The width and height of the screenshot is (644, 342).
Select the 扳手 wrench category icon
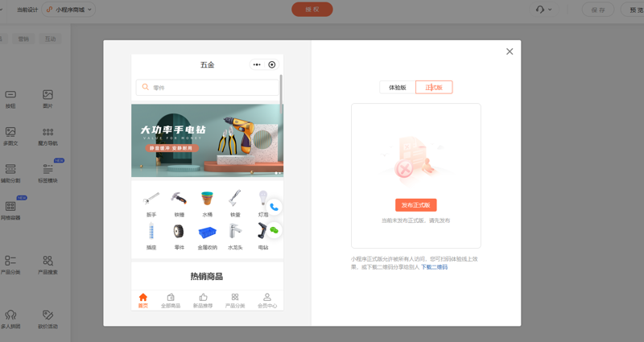(x=151, y=198)
